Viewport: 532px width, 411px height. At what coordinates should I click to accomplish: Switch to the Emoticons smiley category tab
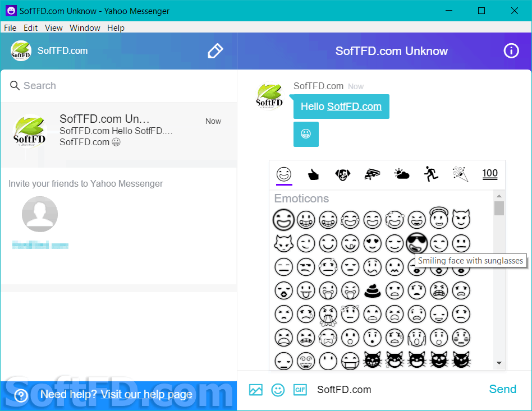(x=284, y=174)
